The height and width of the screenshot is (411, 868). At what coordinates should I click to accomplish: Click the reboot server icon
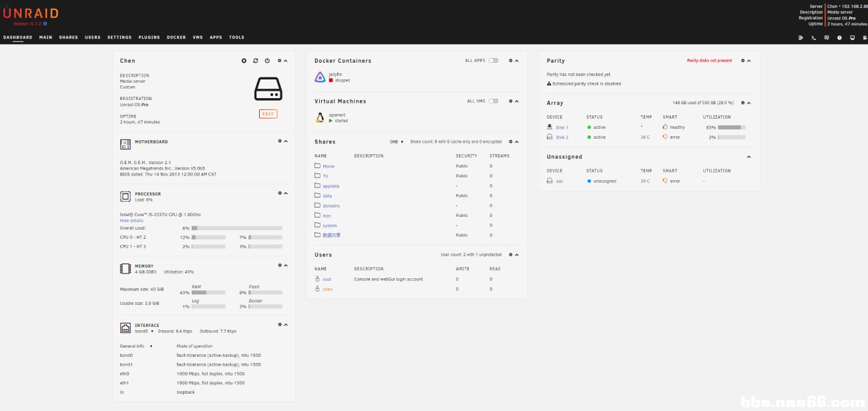coord(256,61)
